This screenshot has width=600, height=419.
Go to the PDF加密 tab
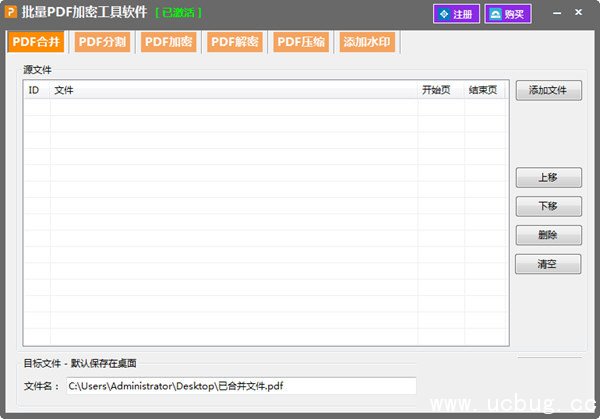tap(168, 42)
